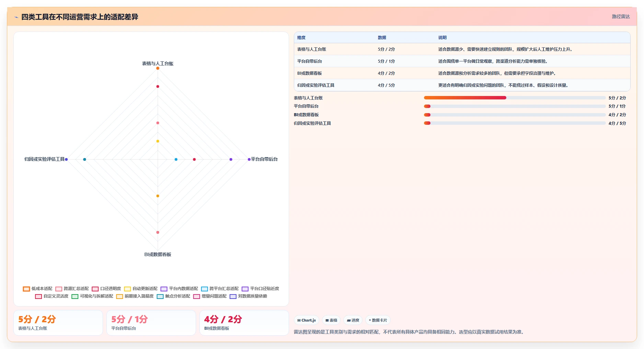Click the chart footnote starting 雷达图呈现的是
This screenshot has width=644, height=349.
(410, 332)
